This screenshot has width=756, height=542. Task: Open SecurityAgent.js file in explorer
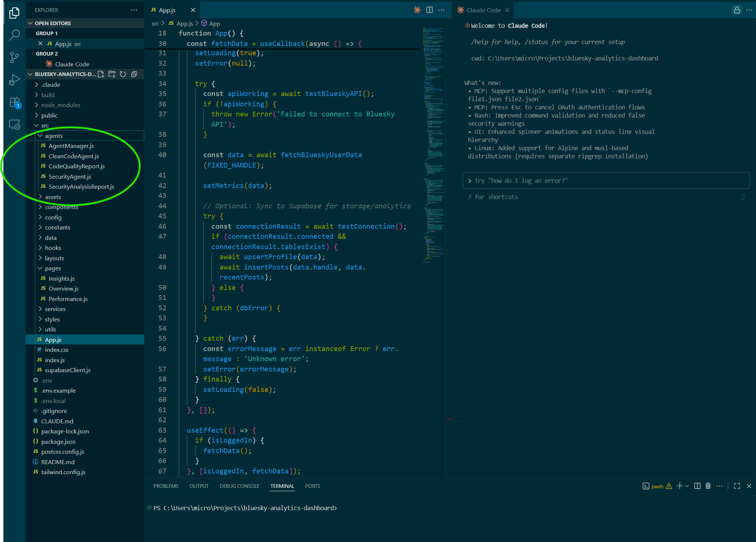pos(70,176)
